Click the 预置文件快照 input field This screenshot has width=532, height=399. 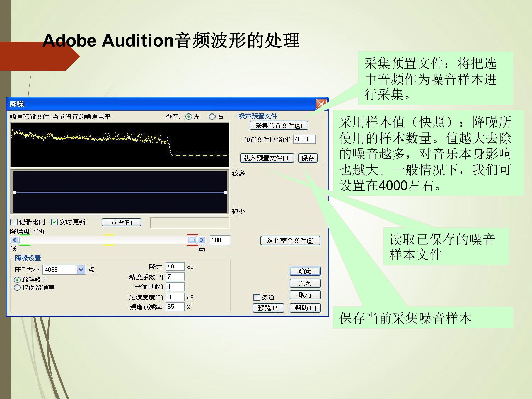[304, 139]
